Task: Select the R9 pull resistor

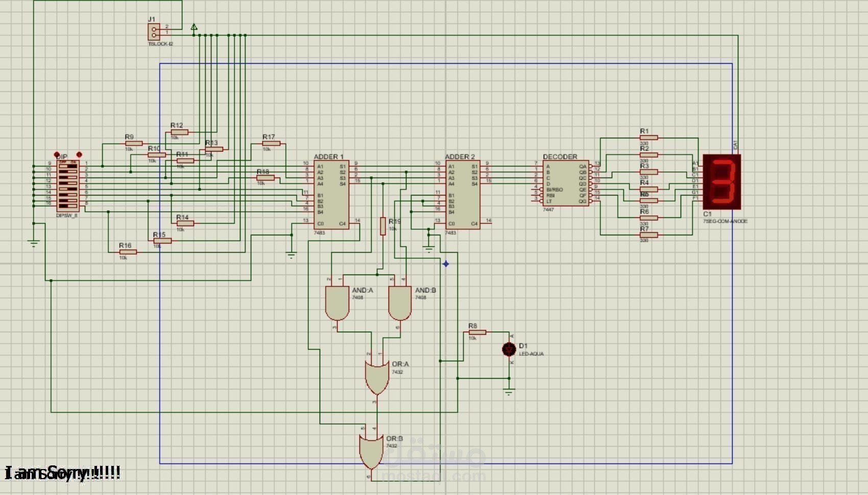Action: pyautogui.click(x=134, y=143)
